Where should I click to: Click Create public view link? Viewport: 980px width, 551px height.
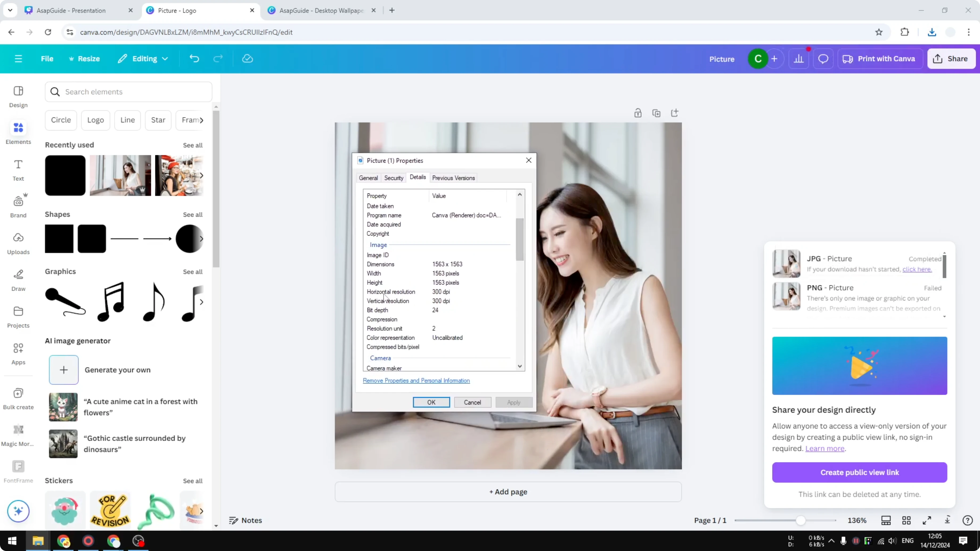point(859,472)
